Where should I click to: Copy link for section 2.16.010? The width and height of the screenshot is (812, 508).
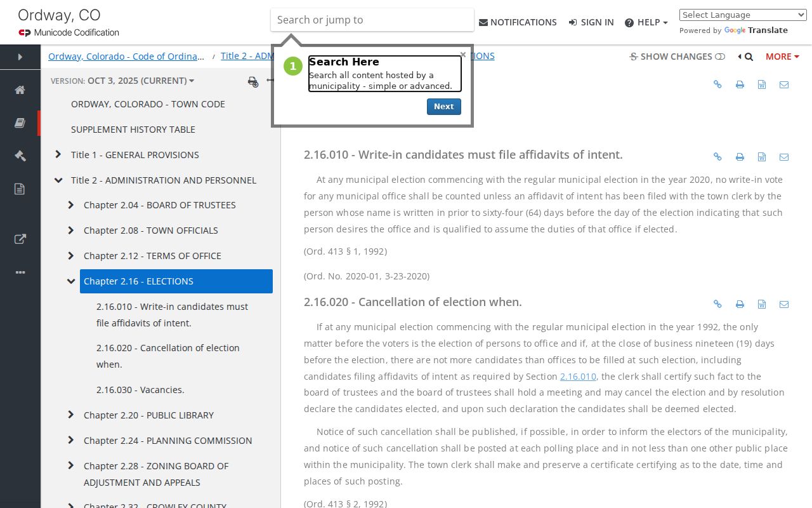(x=717, y=157)
